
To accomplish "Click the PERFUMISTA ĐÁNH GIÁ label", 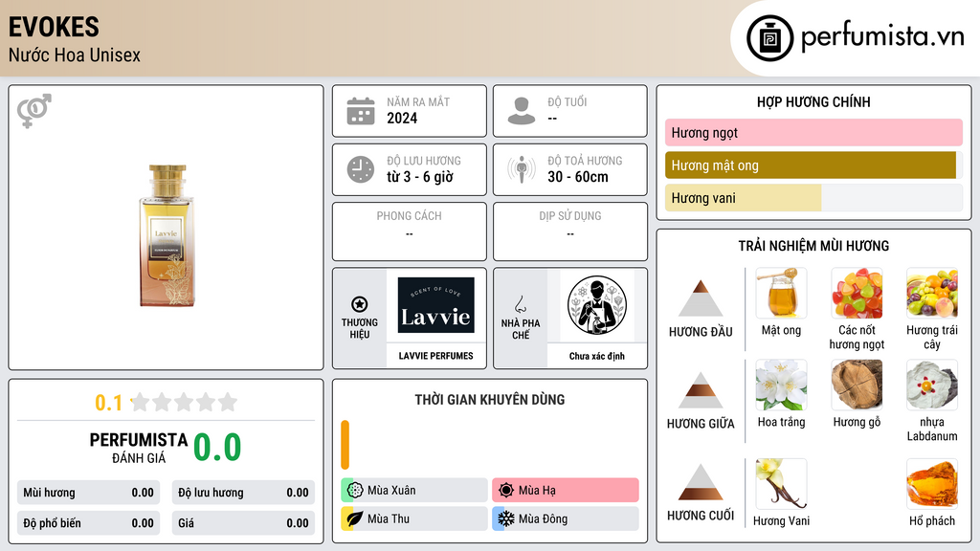I will [139, 448].
